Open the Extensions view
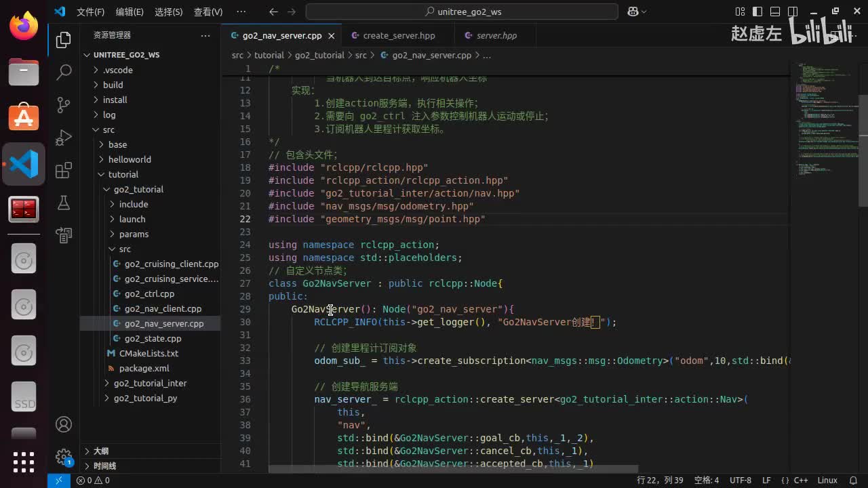Viewport: 868px width, 488px height. point(64,170)
